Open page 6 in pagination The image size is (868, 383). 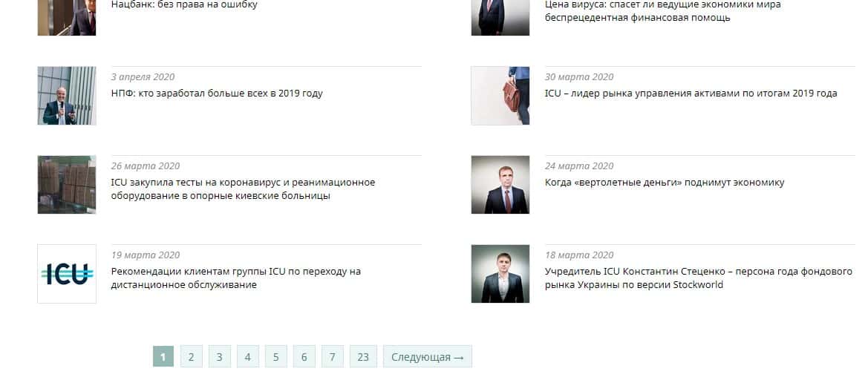pyautogui.click(x=304, y=357)
